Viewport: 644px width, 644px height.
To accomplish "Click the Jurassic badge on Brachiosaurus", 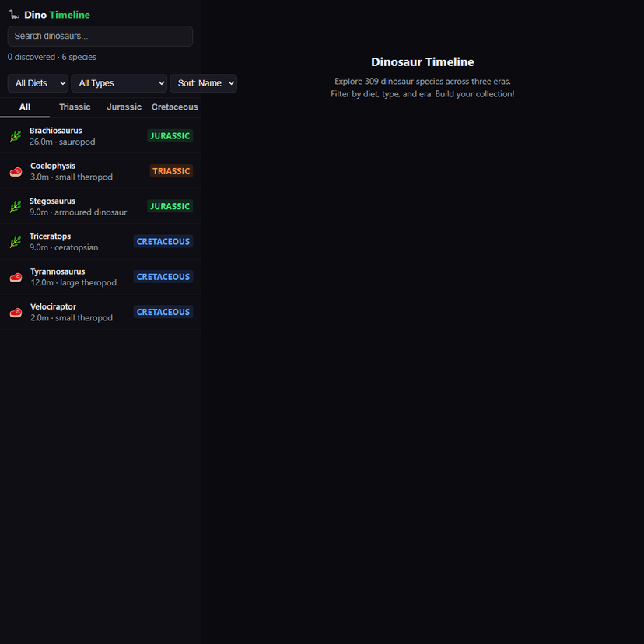I will (x=170, y=136).
